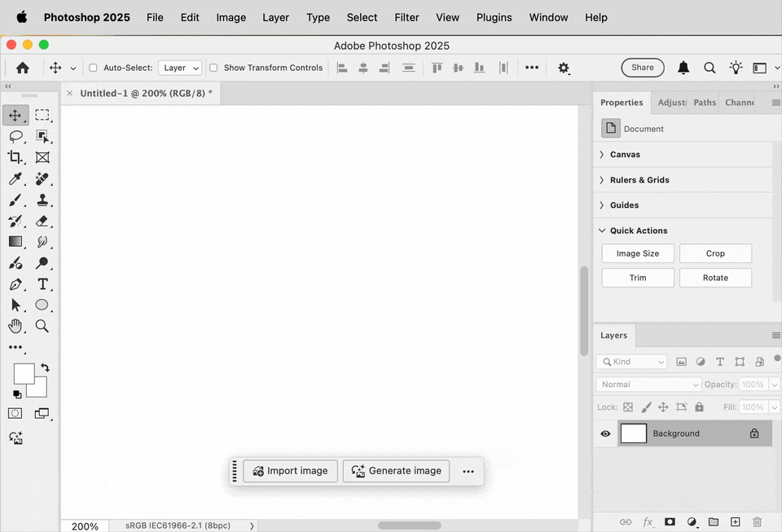782x532 pixels.
Task: Activate the Gradient tool
Action: [15, 241]
